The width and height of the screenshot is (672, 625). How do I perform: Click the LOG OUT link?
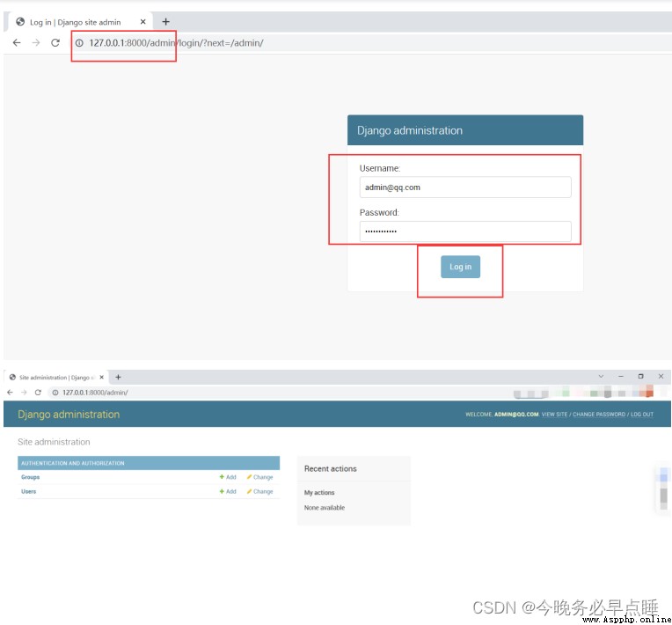pos(641,415)
